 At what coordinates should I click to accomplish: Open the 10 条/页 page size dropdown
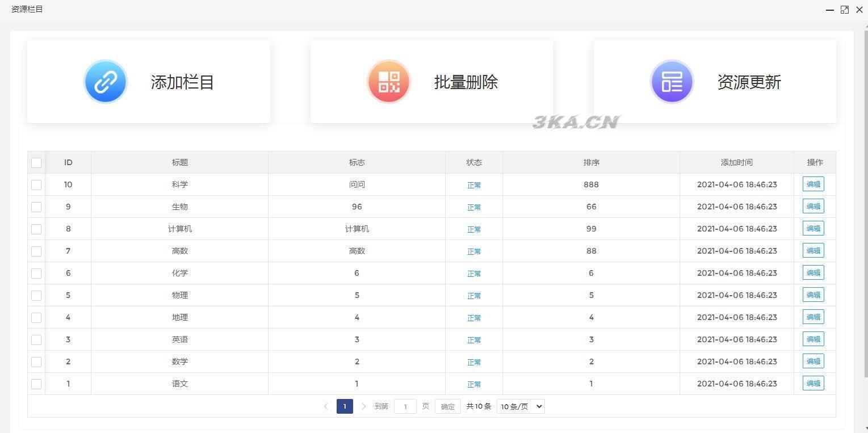[x=520, y=406]
